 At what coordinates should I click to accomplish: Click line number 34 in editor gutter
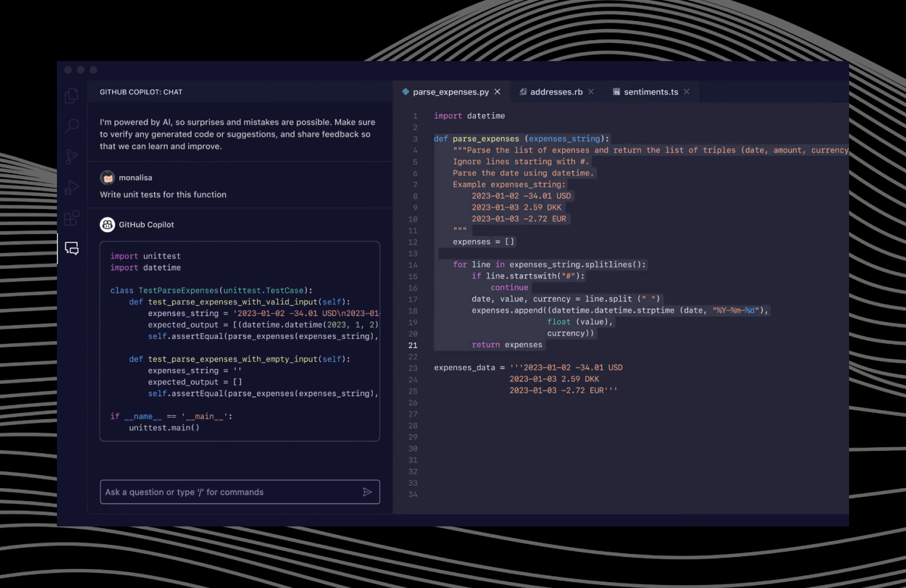click(413, 495)
